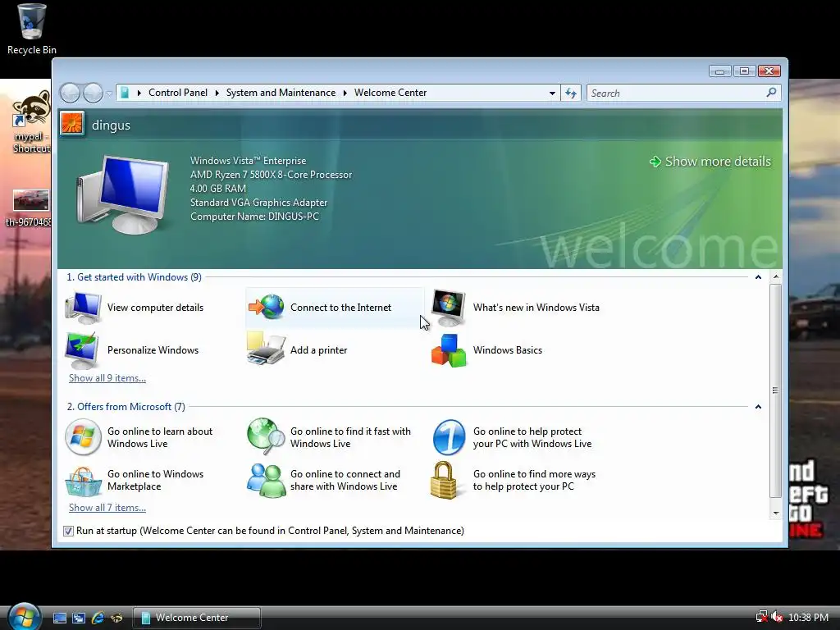Open the recent pages dropdown arrow
Image resolution: width=840 pixels, height=630 pixels.
click(x=109, y=94)
